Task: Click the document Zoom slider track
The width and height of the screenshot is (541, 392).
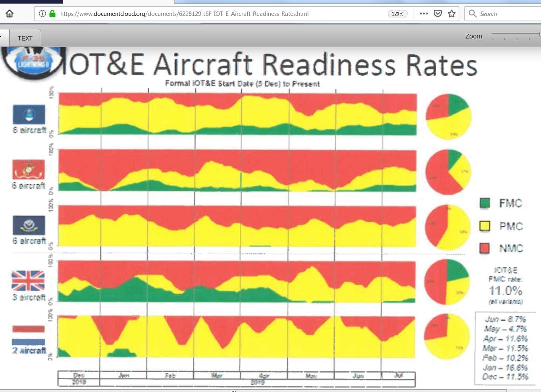Action: (515, 36)
